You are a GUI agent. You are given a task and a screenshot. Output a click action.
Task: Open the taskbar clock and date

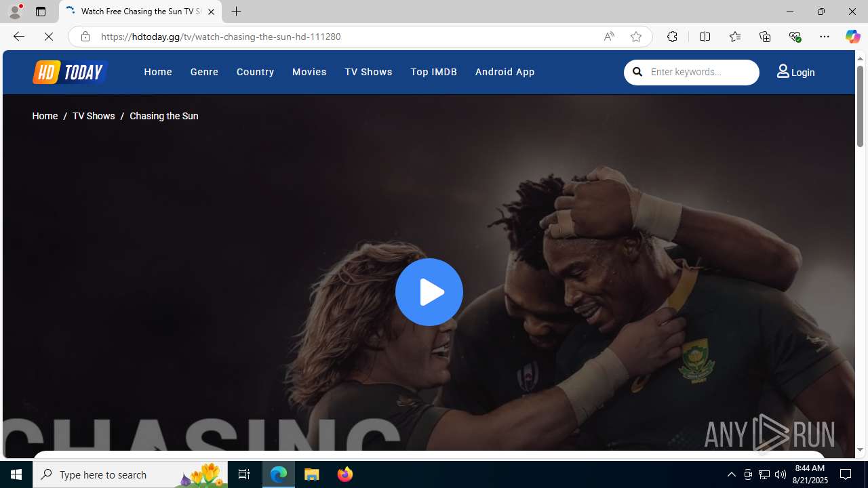click(x=810, y=474)
